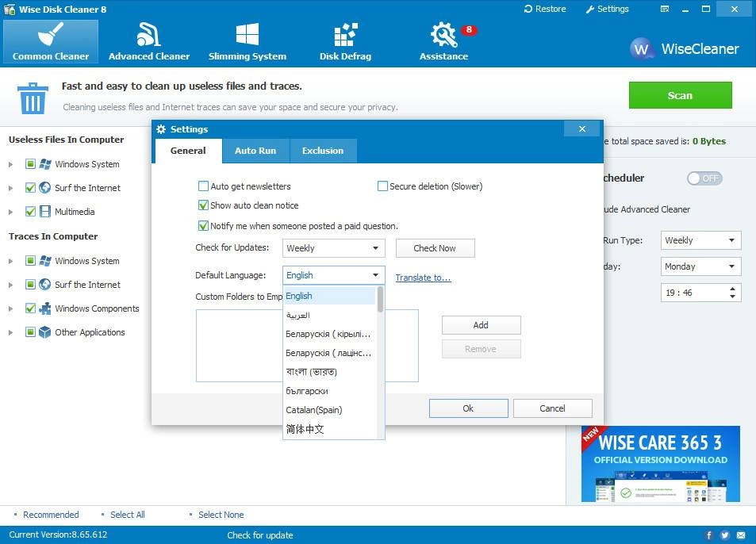Click the Windows System flag icon under Traces
The image size is (756, 544).
[x=45, y=261]
